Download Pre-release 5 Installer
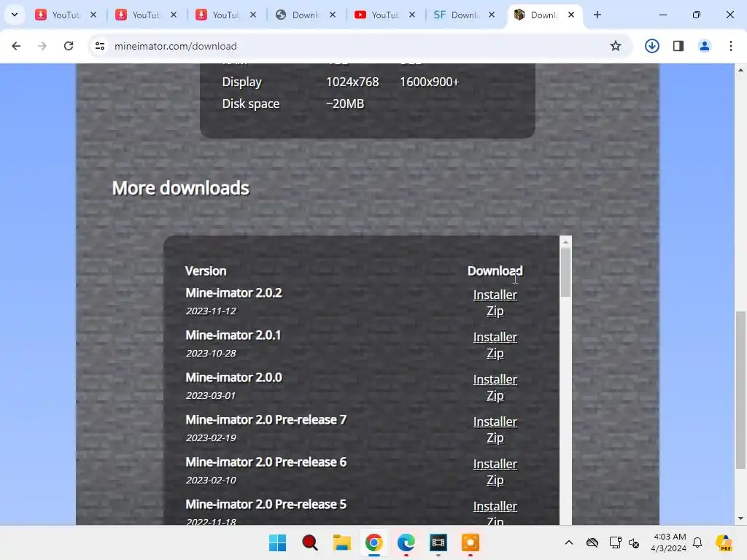Screen dimensions: 747x560 click(495, 507)
